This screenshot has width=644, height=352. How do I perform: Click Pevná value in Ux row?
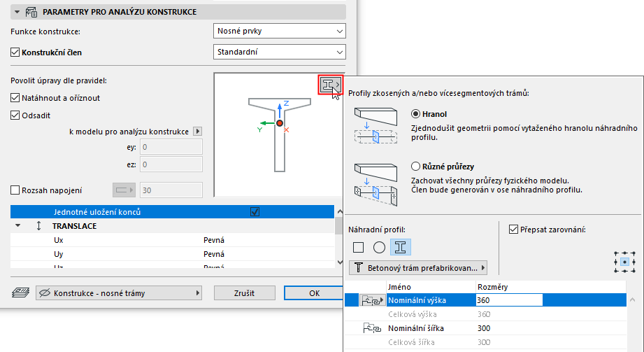[x=214, y=240]
